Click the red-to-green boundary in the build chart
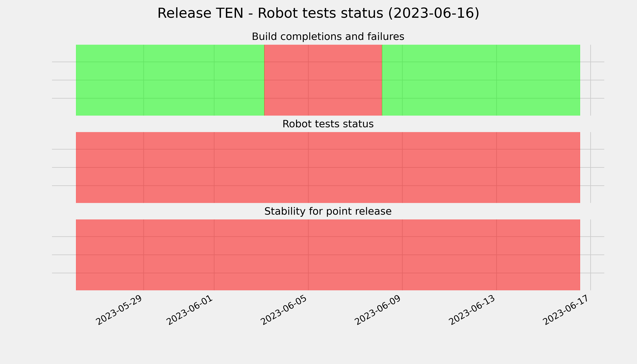This screenshot has width=637, height=364. 382,80
